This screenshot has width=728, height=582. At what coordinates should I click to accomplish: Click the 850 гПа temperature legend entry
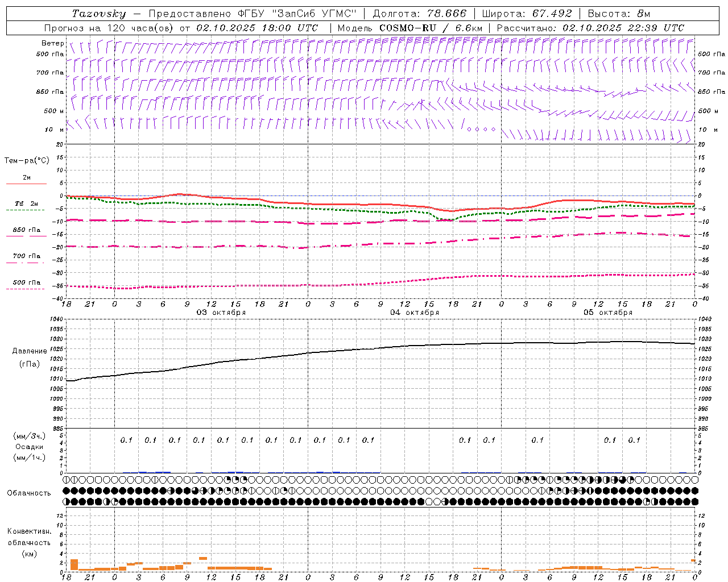point(27,230)
